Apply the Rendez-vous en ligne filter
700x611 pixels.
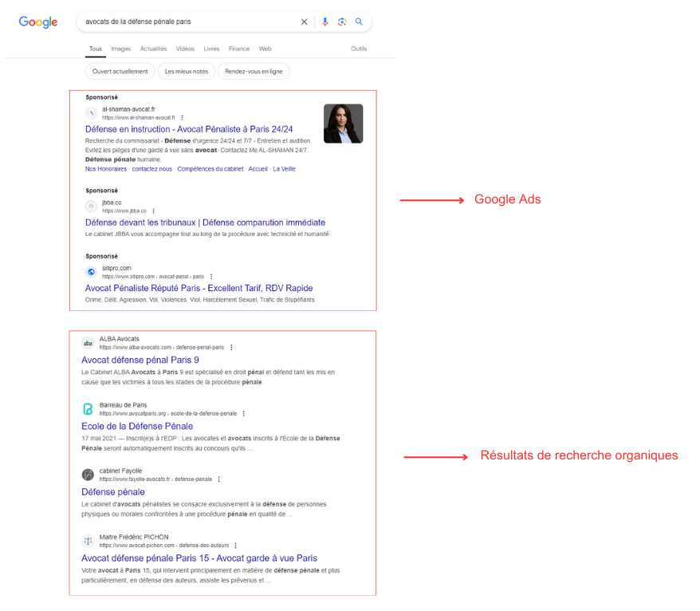tap(254, 72)
